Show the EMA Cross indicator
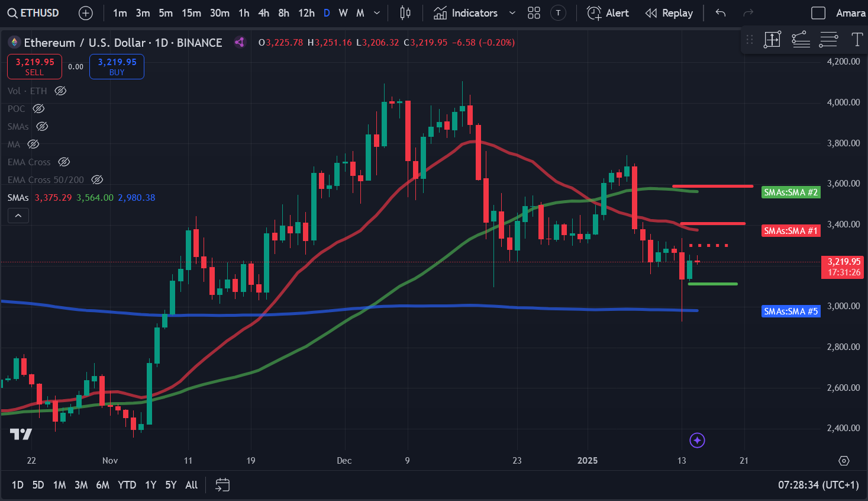Image resolution: width=868 pixels, height=501 pixels. [x=64, y=162]
